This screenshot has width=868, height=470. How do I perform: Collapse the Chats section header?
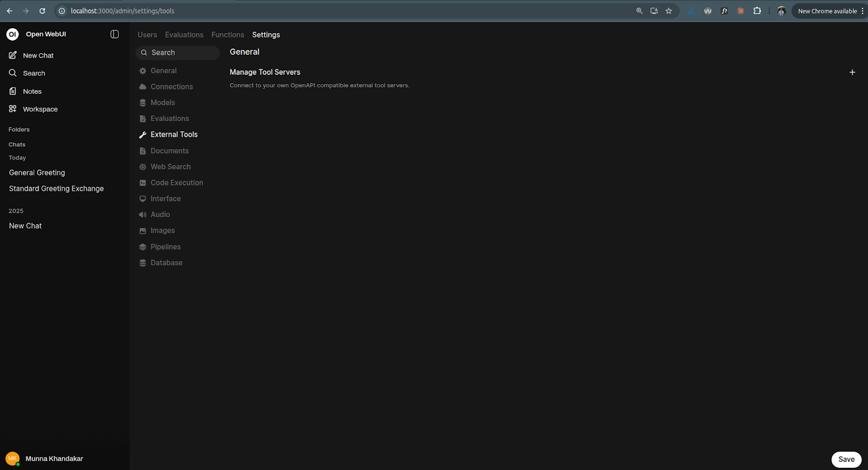click(x=17, y=144)
